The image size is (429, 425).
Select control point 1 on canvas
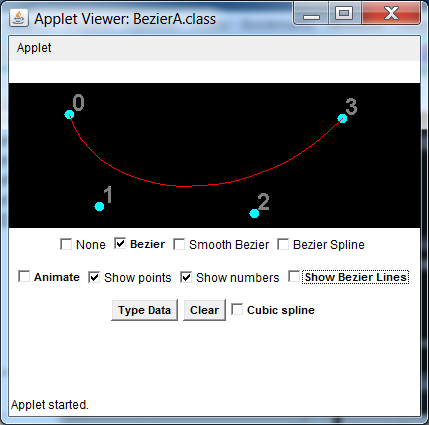[x=99, y=207]
